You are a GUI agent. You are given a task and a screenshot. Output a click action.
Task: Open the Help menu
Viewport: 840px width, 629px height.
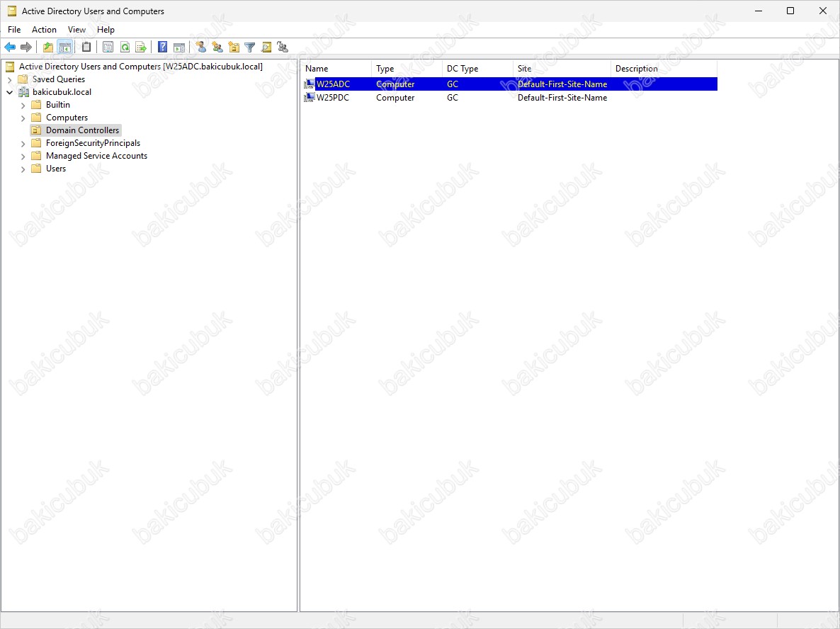[x=106, y=30]
